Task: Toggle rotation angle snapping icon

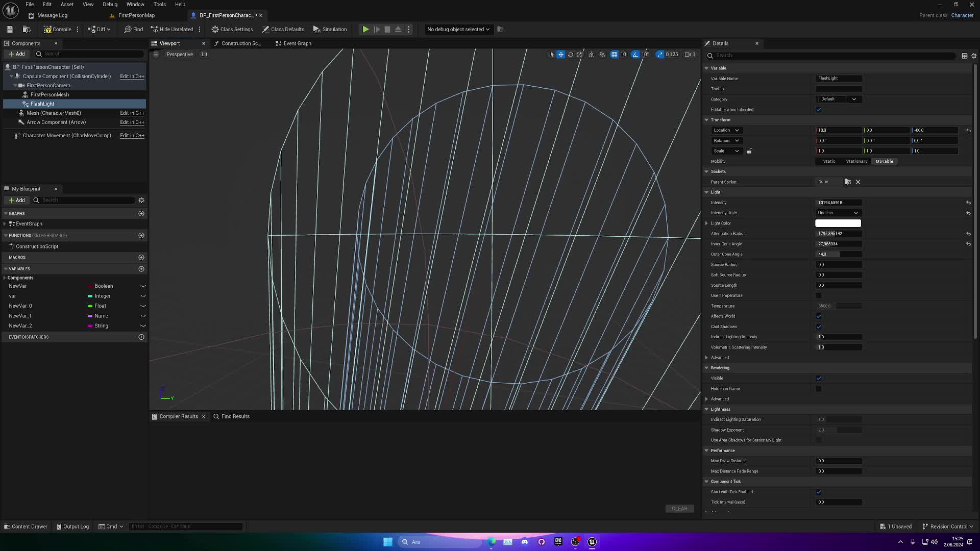Action: [635, 54]
